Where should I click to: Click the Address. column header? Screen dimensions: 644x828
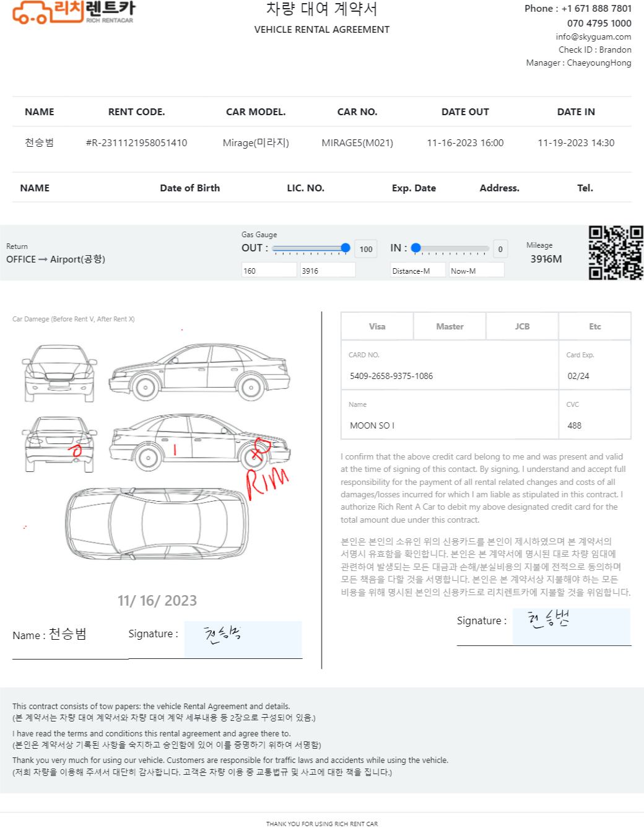pyautogui.click(x=499, y=188)
